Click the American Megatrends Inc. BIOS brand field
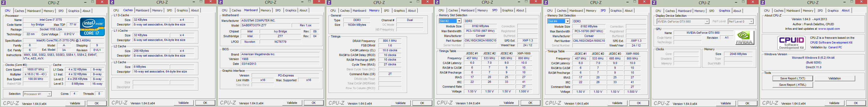The width and height of the screenshot is (868, 107). point(280,54)
